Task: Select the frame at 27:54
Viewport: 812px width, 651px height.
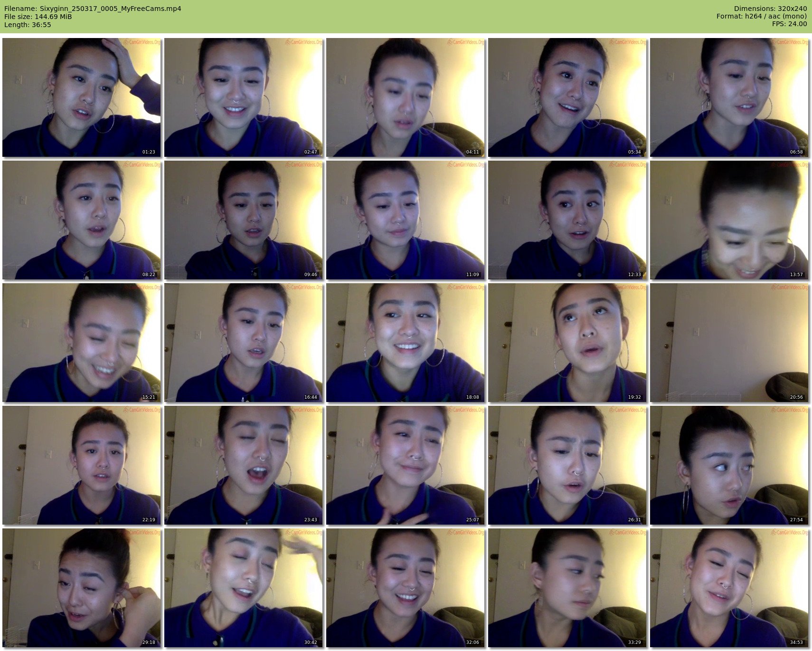Action: coord(729,465)
